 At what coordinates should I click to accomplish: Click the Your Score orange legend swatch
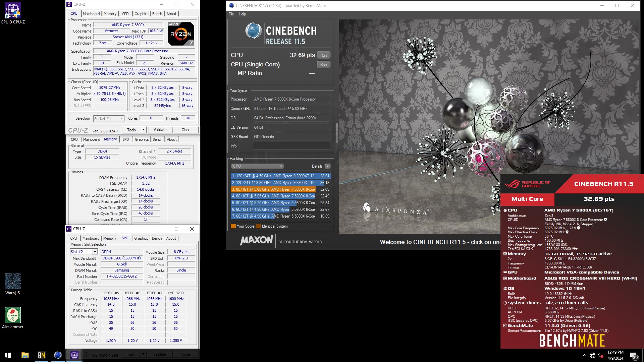[233, 226]
